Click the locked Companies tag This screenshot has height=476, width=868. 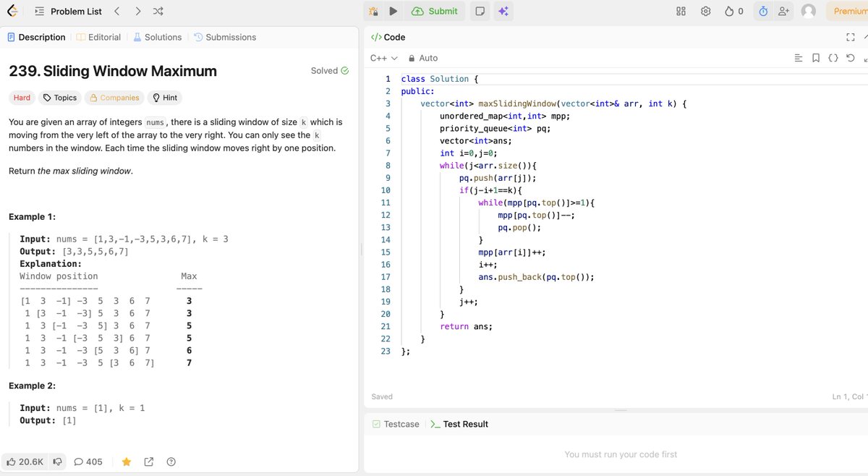click(114, 98)
